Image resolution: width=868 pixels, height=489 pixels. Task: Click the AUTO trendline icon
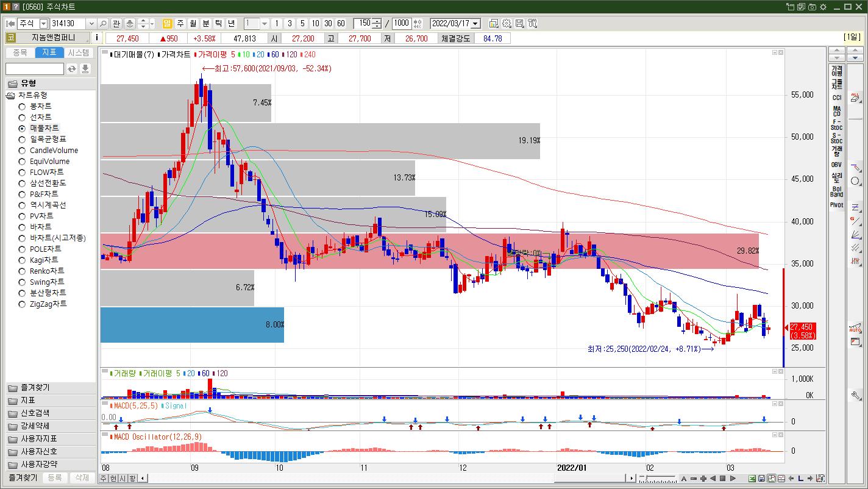pyautogui.click(x=855, y=328)
